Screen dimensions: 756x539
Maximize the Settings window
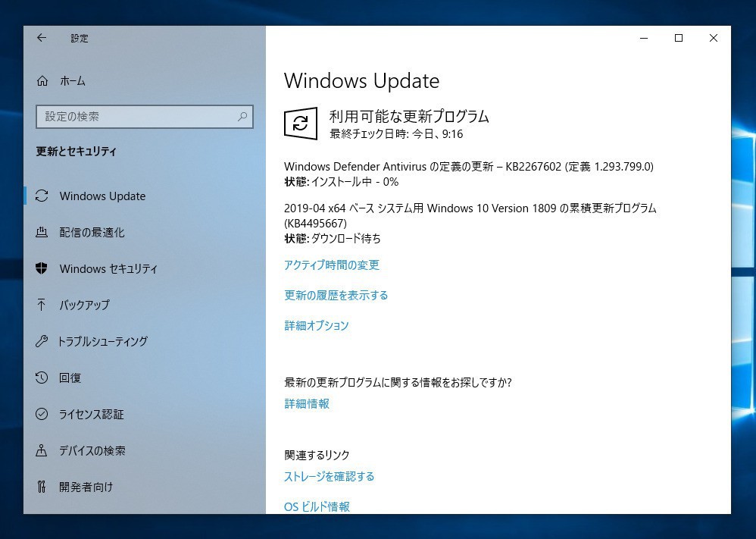(679, 38)
